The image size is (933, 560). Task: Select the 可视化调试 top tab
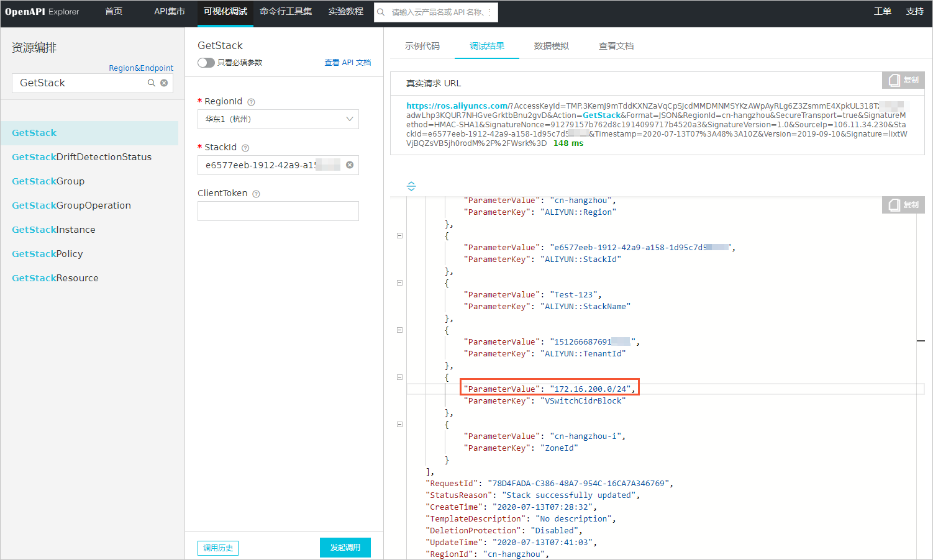pos(225,12)
